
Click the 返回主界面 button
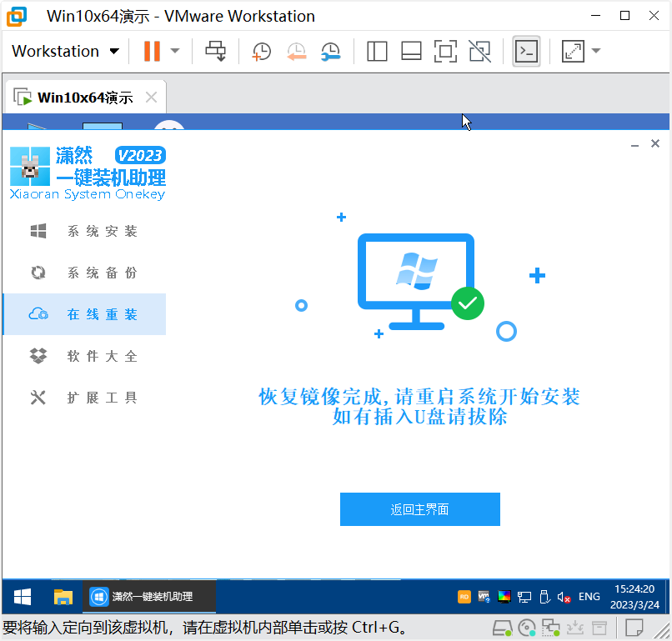[419, 509]
